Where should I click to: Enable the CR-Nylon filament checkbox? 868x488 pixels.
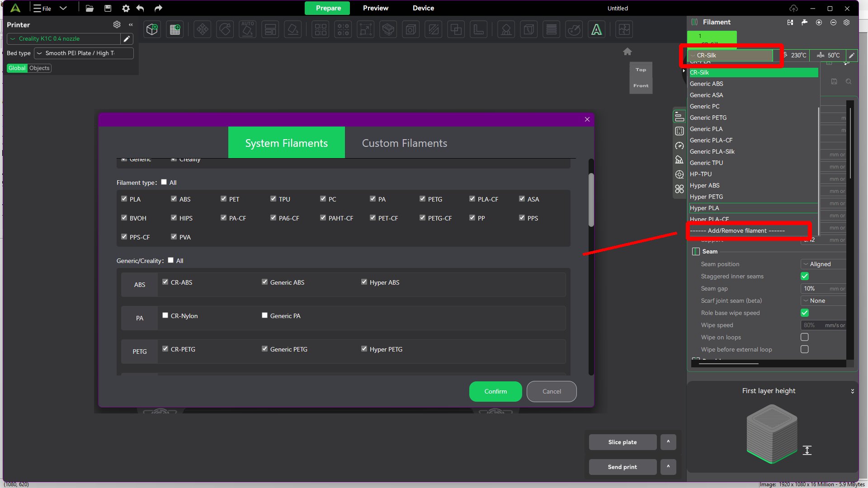165,315
